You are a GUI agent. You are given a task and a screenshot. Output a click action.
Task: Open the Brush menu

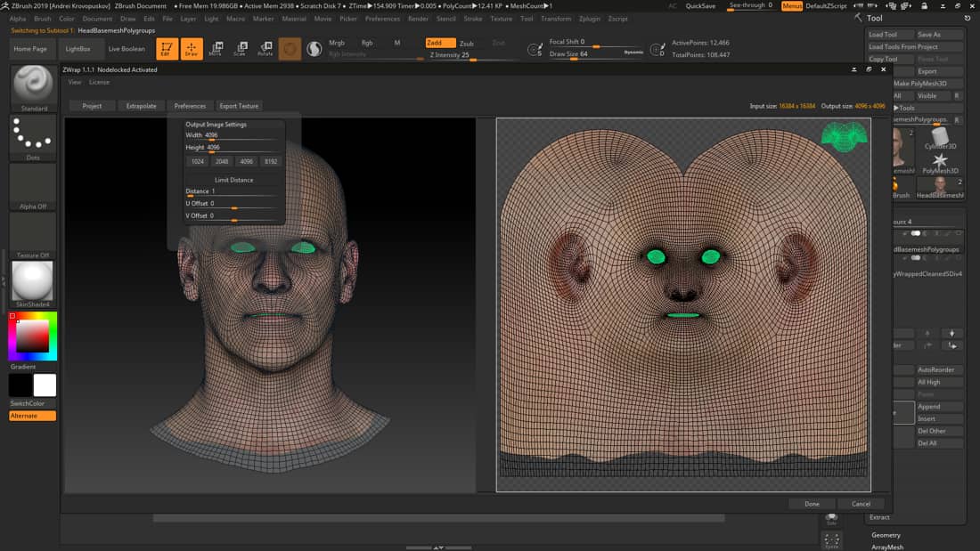pyautogui.click(x=43, y=19)
